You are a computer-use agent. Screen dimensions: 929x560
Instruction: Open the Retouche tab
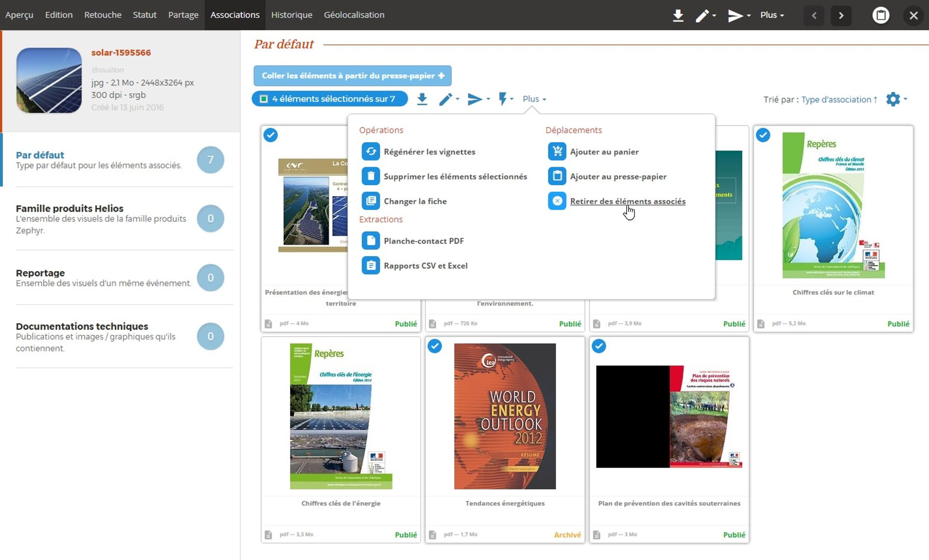[103, 15]
